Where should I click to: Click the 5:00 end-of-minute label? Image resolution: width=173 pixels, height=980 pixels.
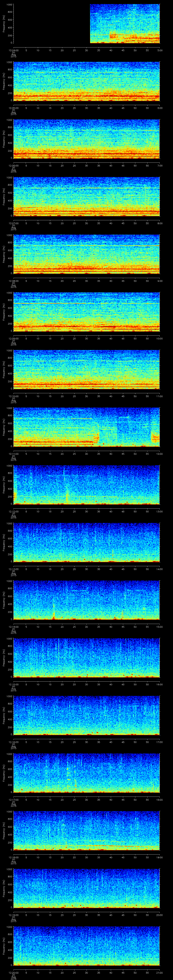160,50
